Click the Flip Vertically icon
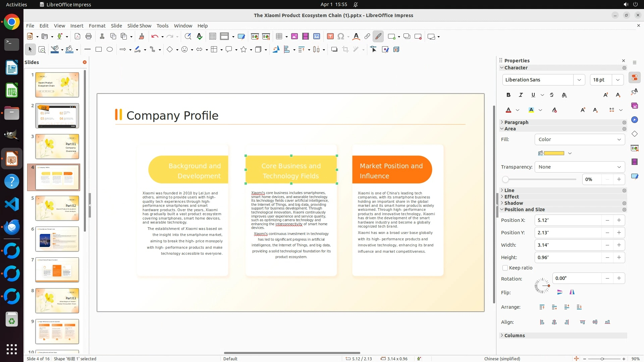The width and height of the screenshot is (644, 362). pos(559,292)
